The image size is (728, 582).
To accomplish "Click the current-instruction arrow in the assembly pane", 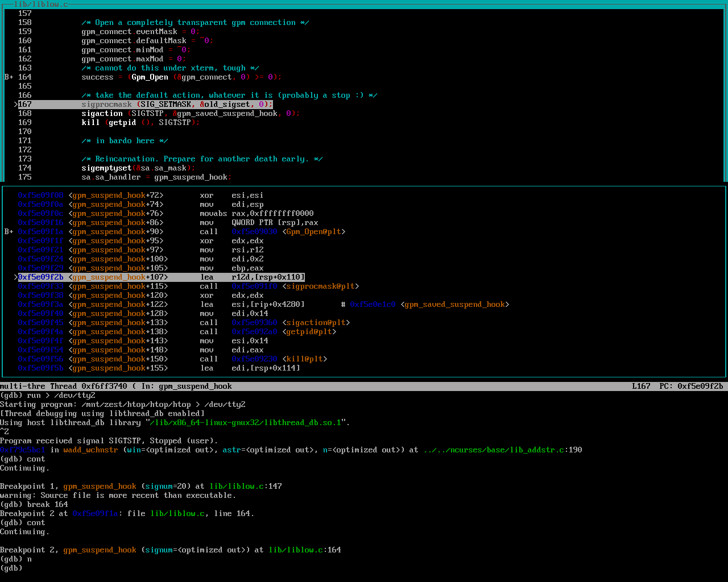I will point(16,277).
